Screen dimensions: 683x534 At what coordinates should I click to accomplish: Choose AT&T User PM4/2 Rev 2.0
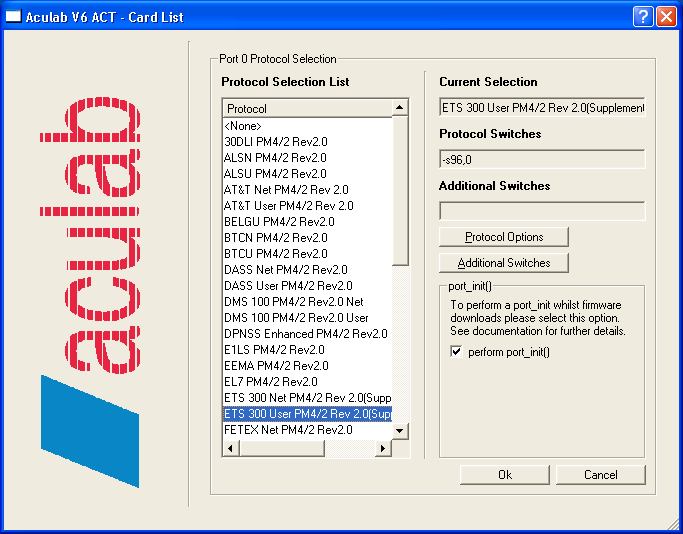tap(308, 206)
